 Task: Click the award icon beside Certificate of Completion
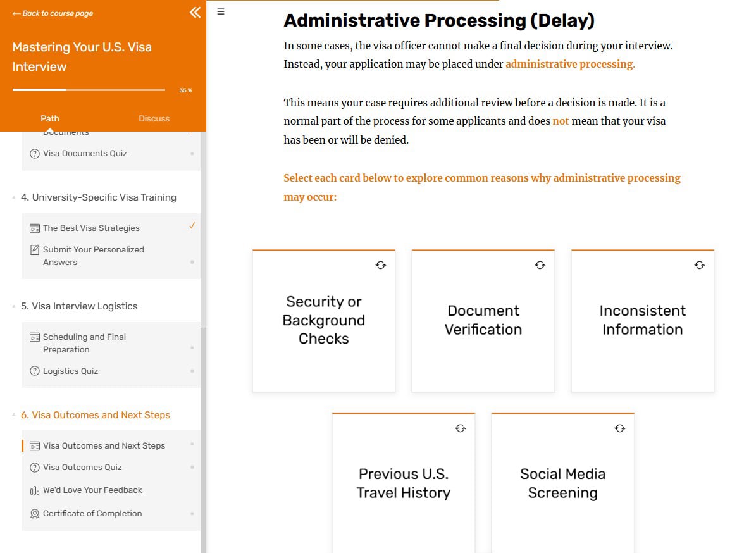pyautogui.click(x=35, y=514)
